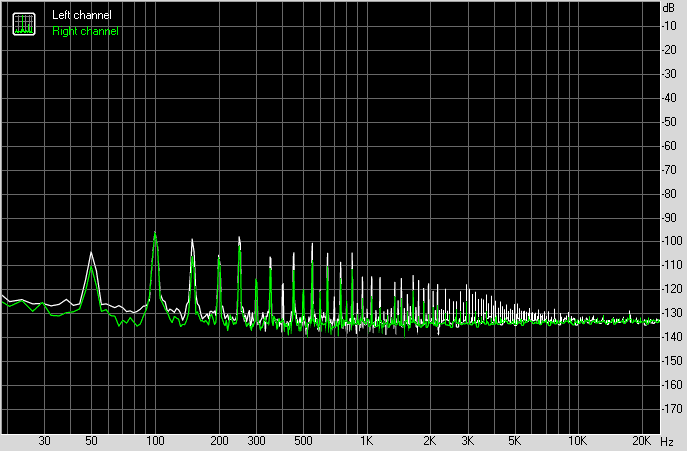
Task: Click the 100 Hz frequency label
Action: click(155, 441)
